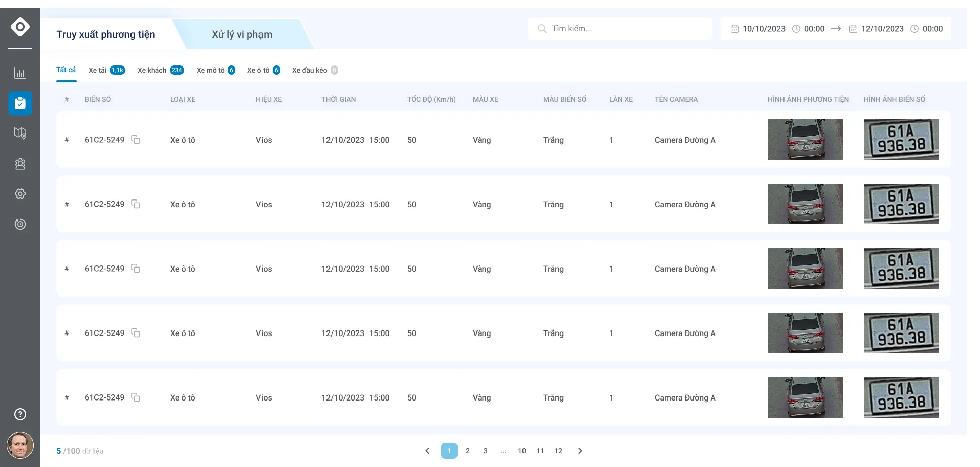Screen dimensions: 980x467
Task: Open vehicle image in fourth row
Action: coord(806,333)
